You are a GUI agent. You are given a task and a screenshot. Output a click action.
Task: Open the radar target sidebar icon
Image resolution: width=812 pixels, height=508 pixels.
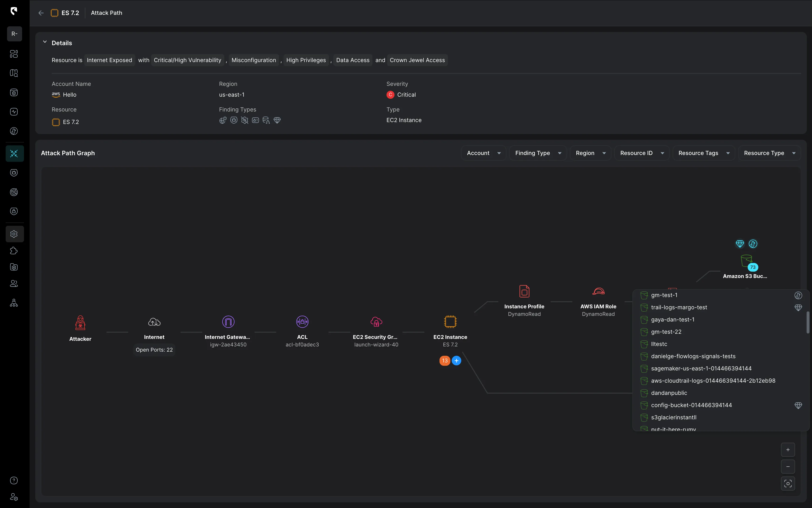tap(14, 192)
